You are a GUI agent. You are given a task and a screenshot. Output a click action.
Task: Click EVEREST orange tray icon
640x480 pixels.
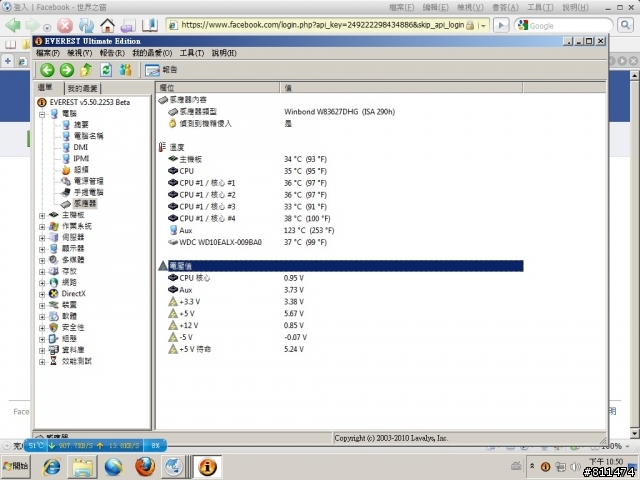(x=545, y=467)
